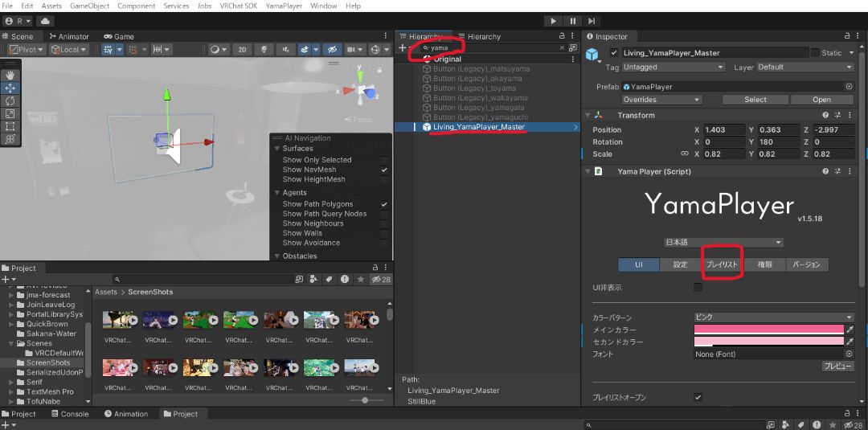868x430 pixels.
Task: Open the R account dropdown
Action: 18,21
